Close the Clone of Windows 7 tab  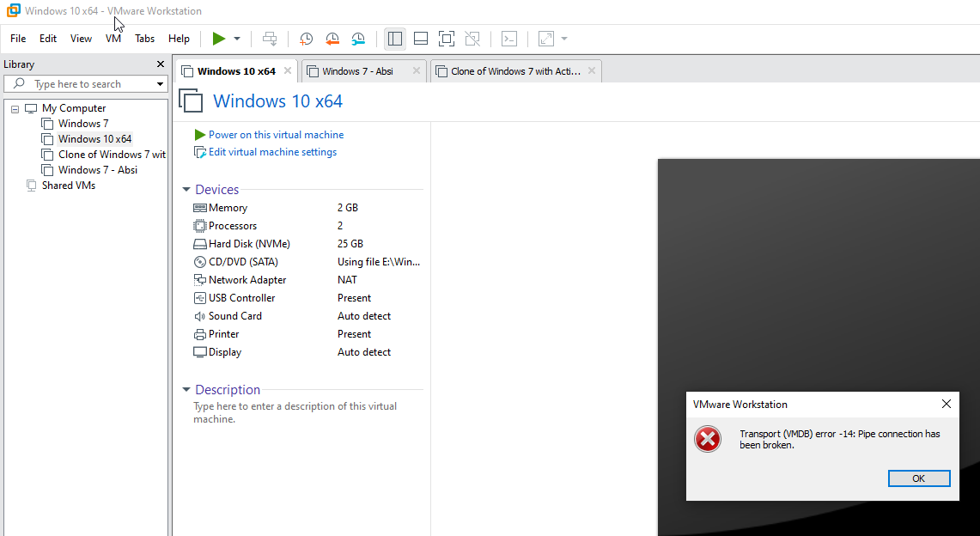coord(591,70)
